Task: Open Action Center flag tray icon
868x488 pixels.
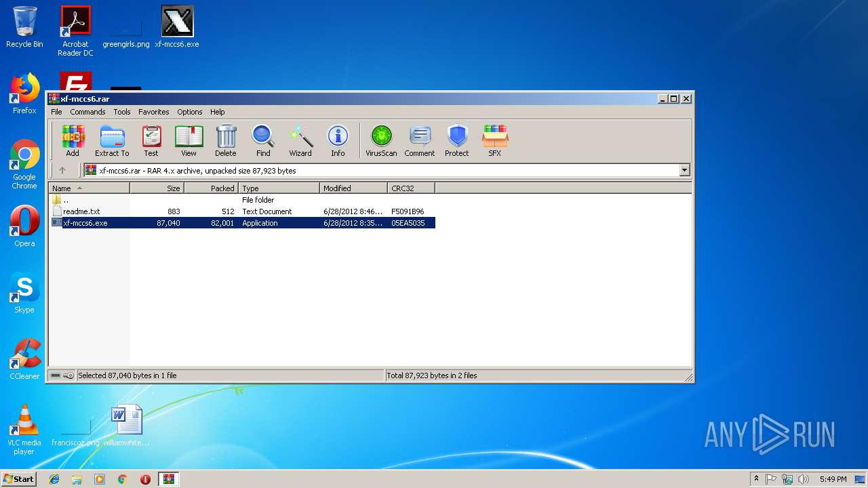Action: [x=771, y=479]
